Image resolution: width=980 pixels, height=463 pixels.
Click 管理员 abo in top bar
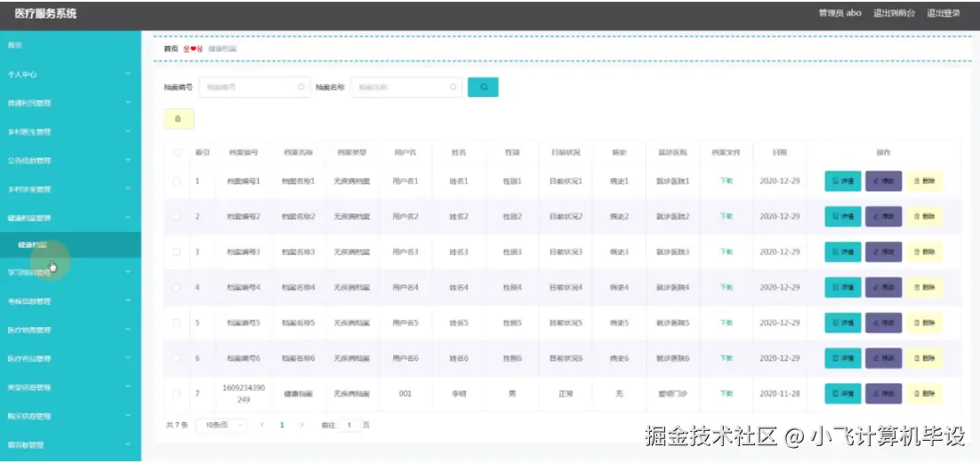[x=840, y=13]
